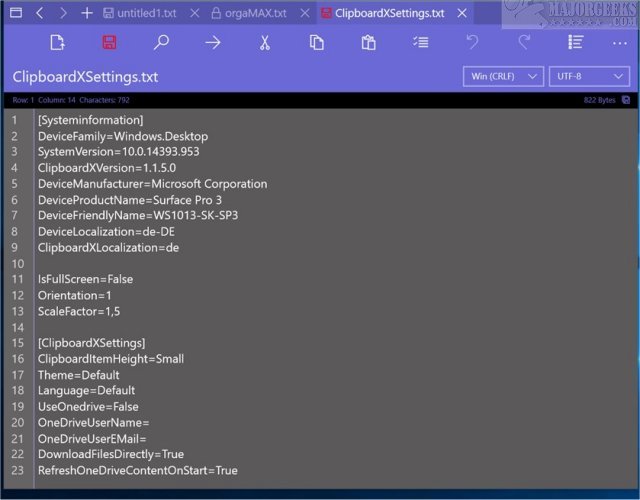Go to previous tab with left arrow
Image resolution: width=640 pixels, height=500 pixels.
click(x=40, y=13)
